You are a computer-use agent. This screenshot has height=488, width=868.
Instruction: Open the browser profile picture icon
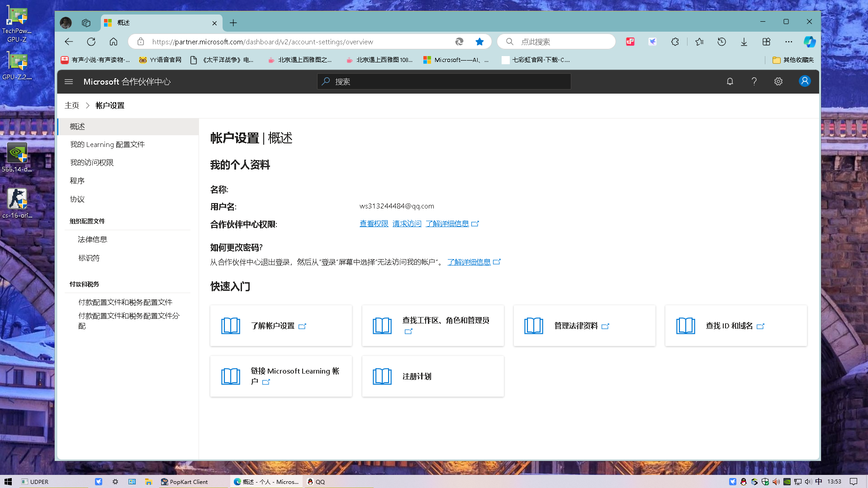(66, 23)
